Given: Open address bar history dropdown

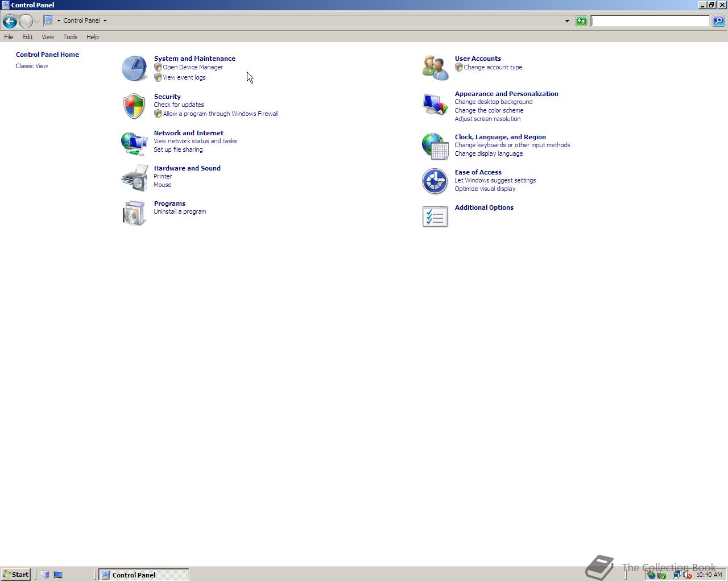Looking at the screenshot, I should click(567, 21).
